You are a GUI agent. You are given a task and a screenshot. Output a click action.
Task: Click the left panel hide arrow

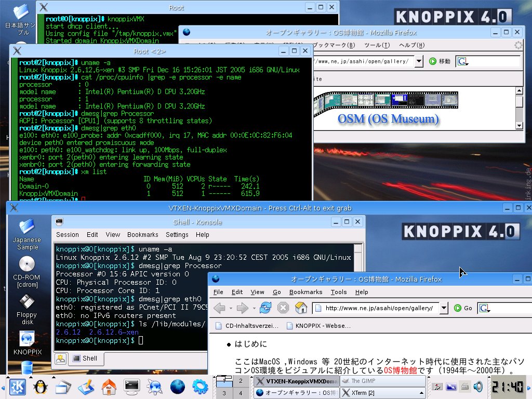[x=3, y=387]
